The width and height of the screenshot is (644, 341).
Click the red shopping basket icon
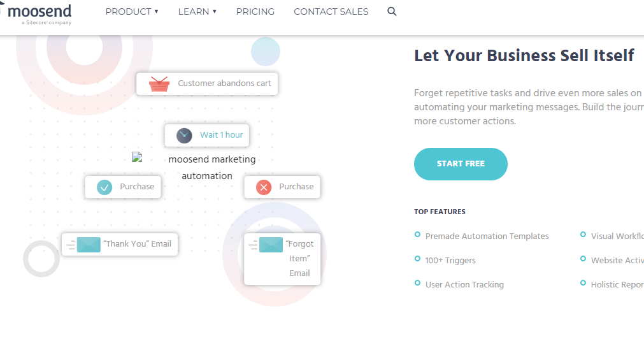(159, 83)
